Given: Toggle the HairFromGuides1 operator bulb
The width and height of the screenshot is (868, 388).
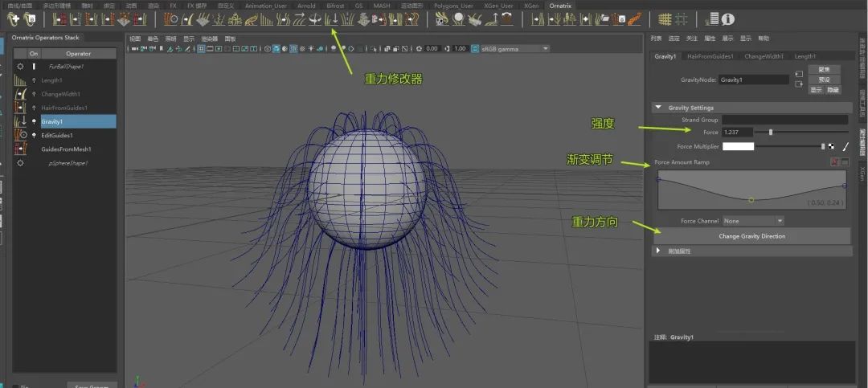Looking at the screenshot, I should 34,108.
